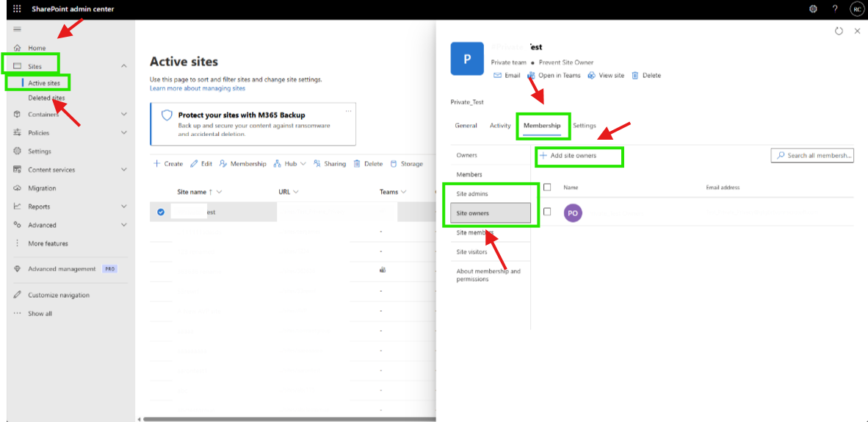This screenshot has height=422, width=868.
Task: Switch to the Settings tab in panel
Action: coord(585,126)
